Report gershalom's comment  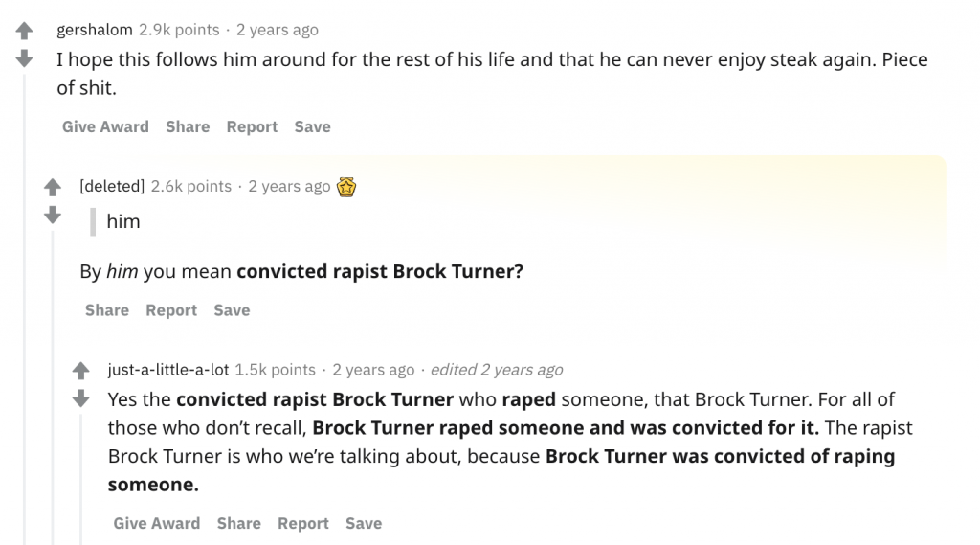[x=252, y=126]
